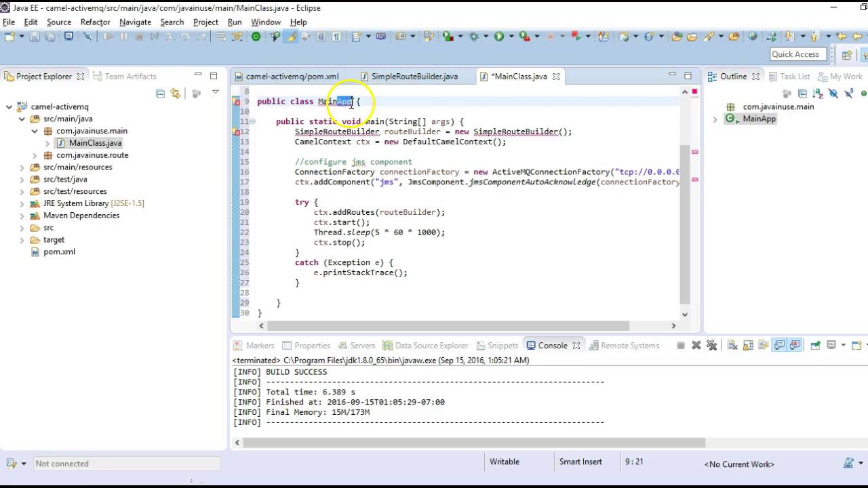The image size is (868, 488).
Task: Expand the com.javainuse.route package
Action: (35, 155)
